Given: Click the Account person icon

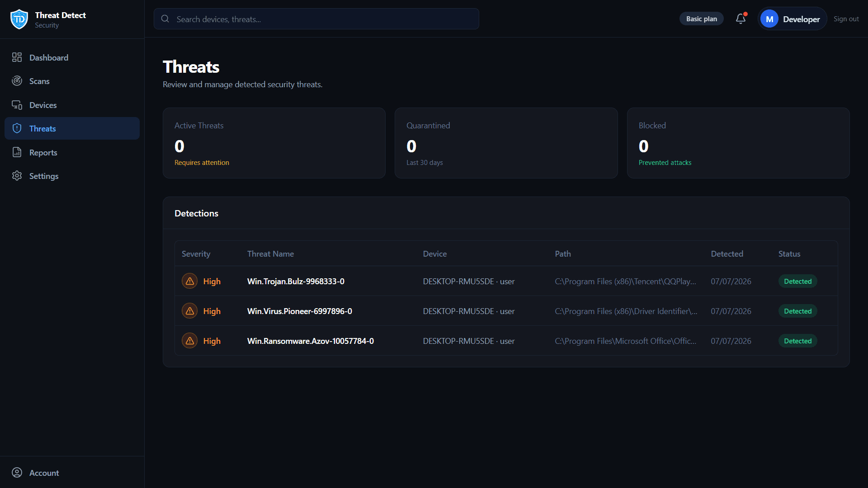Looking at the screenshot, I should 17,473.
